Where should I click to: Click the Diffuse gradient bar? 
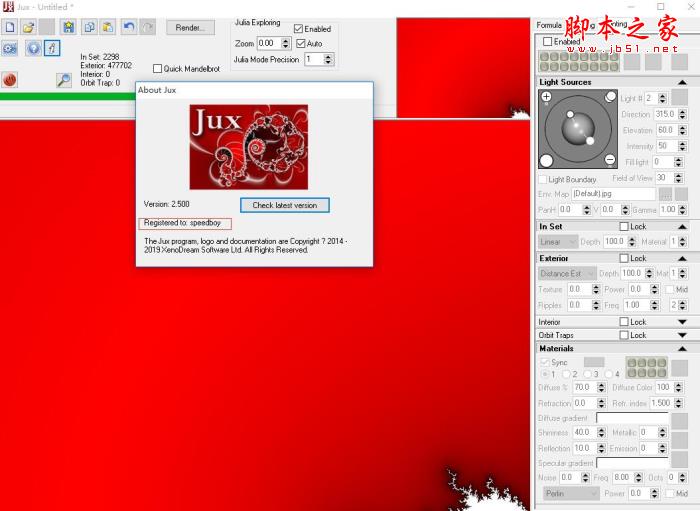(x=633, y=418)
